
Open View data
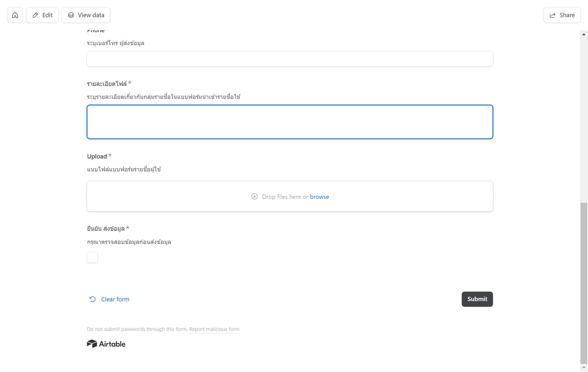coord(86,15)
